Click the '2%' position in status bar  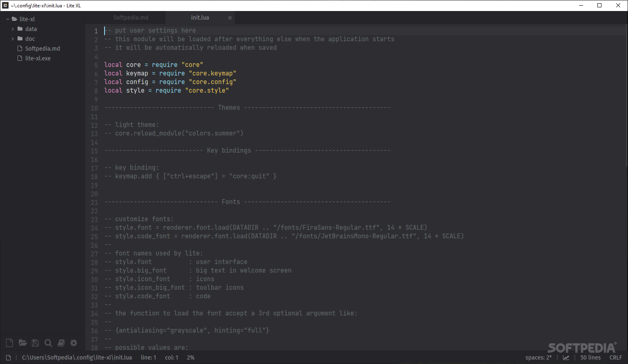pyautogui.click(x=191, y=357)
